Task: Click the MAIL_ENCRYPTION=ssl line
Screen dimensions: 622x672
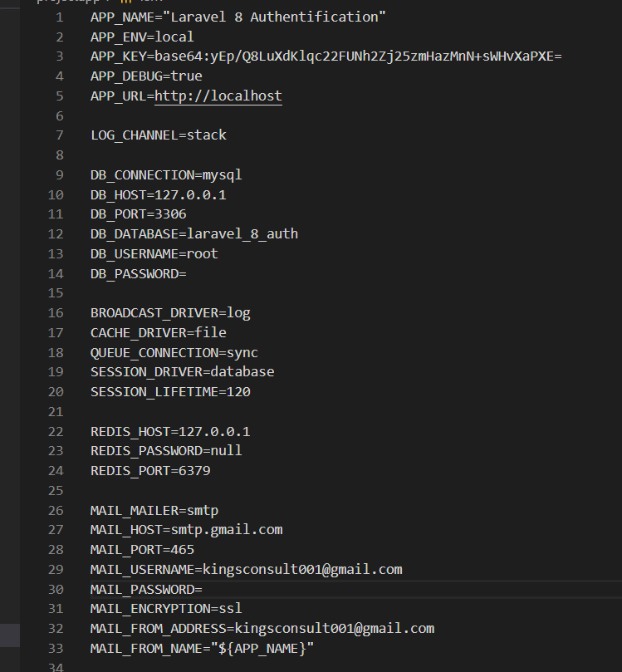Action: click(x=166, y=609)
